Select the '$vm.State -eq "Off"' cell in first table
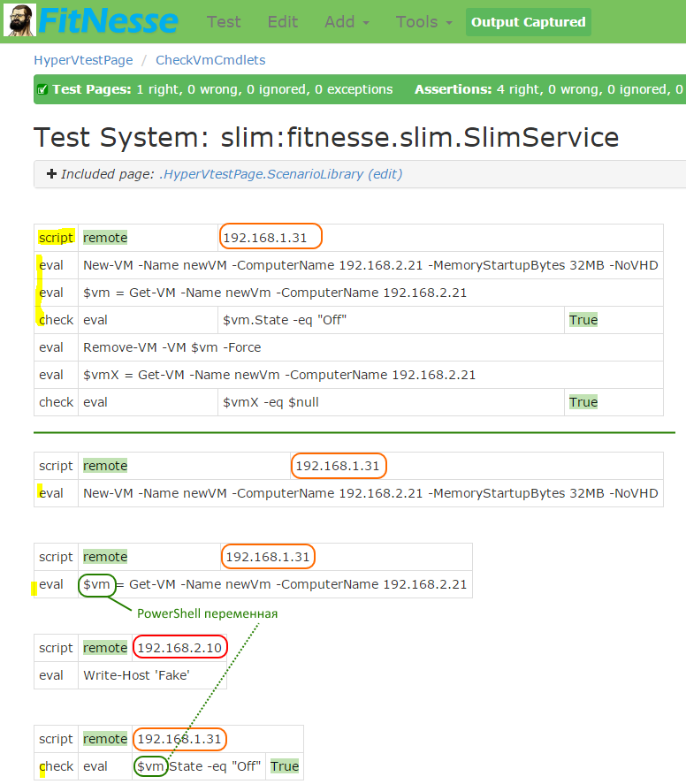This screenshot has width=686, height=784. (391, 320)
